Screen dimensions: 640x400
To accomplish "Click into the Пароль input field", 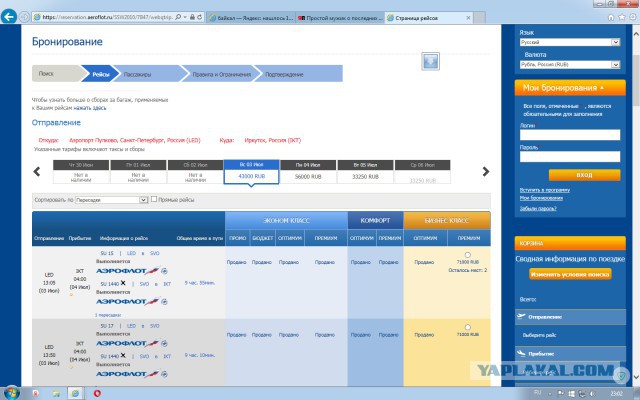I will click(x=570, y=156).
